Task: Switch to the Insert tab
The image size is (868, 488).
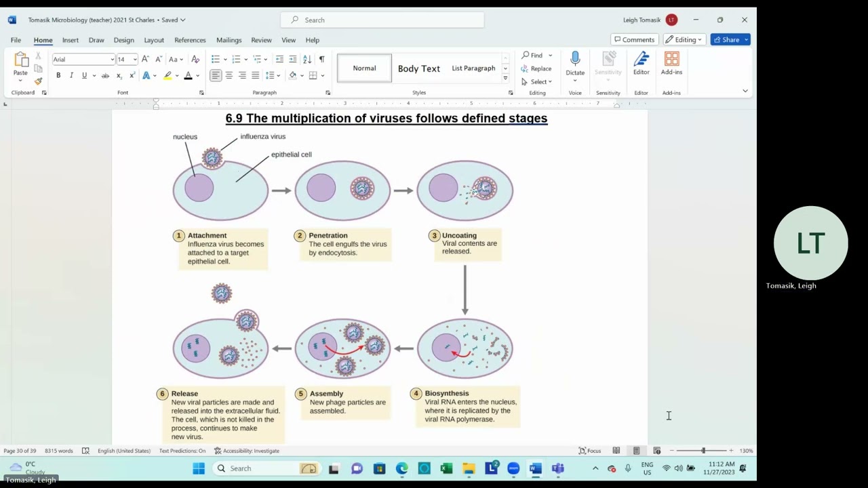Action: (71, 40)
